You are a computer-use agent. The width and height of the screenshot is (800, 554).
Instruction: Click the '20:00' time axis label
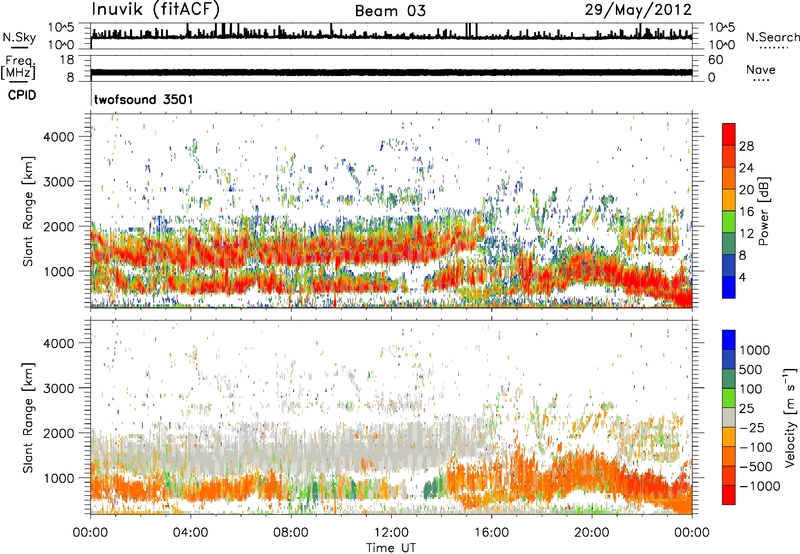click(591, 533)
